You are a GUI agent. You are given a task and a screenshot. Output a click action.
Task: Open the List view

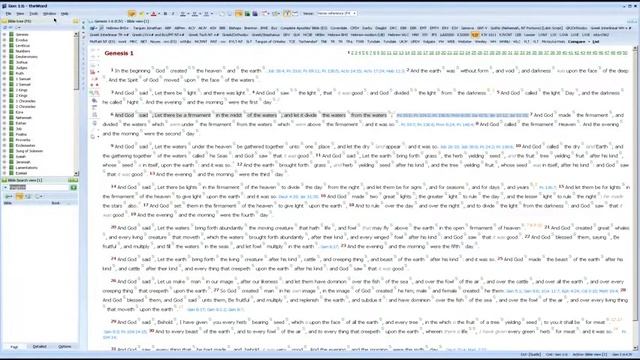click(x=596, y=42)
